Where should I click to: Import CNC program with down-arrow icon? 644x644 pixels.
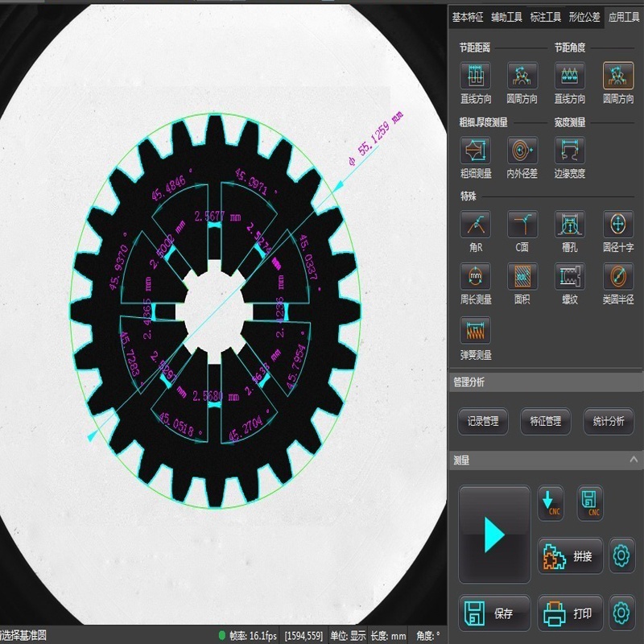click(551, 503)
